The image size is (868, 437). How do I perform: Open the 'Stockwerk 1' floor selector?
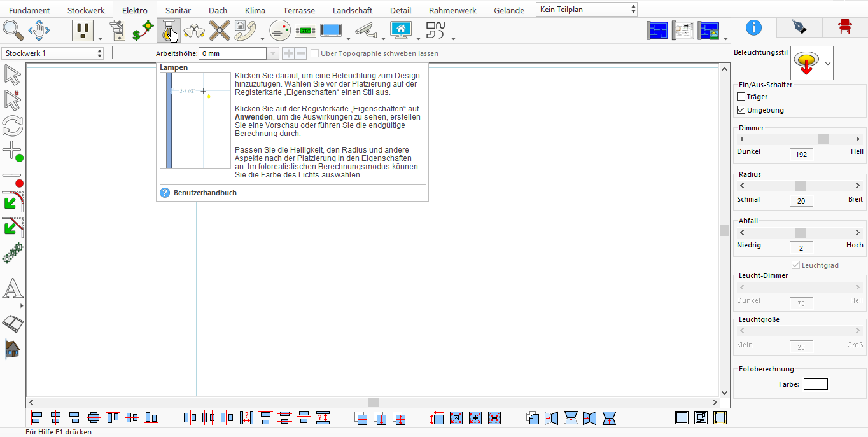coord(53,53)
